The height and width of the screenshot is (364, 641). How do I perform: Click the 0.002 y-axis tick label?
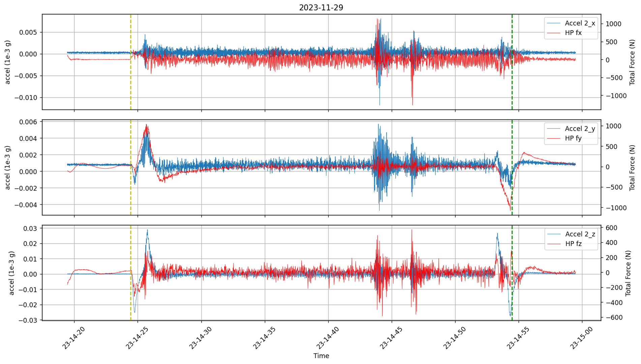[x=28, y=155]
